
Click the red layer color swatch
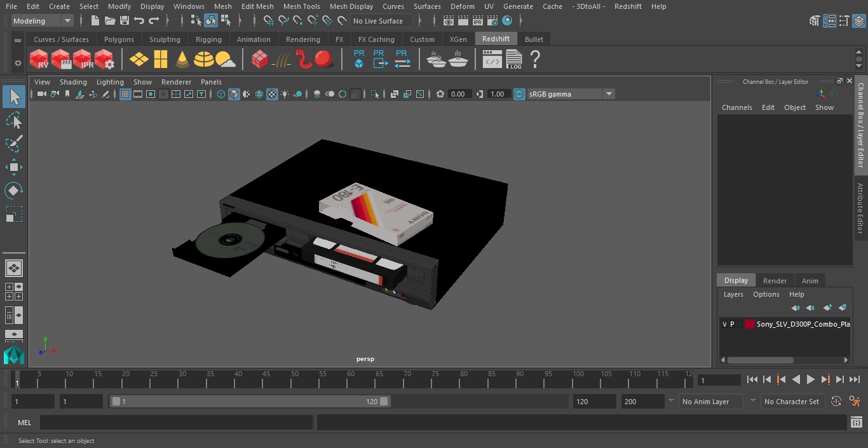point(749,324)
